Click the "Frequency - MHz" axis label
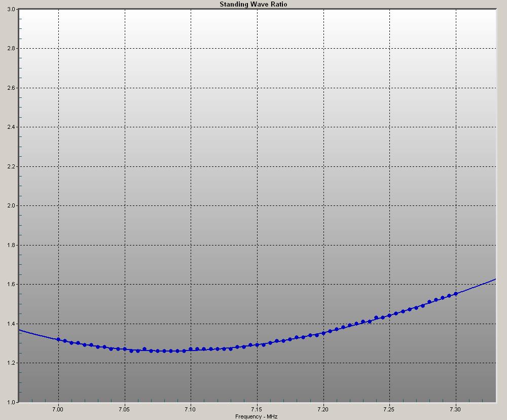This screenshot has width=507, height=420. pyautogui.click(x=256, y=416)
